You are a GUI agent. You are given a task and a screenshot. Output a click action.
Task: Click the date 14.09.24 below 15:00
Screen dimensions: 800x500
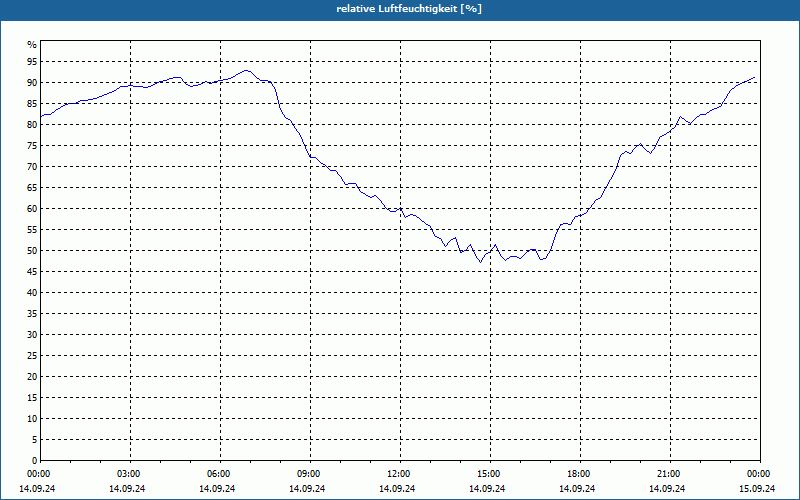click(x=487, y=489)
